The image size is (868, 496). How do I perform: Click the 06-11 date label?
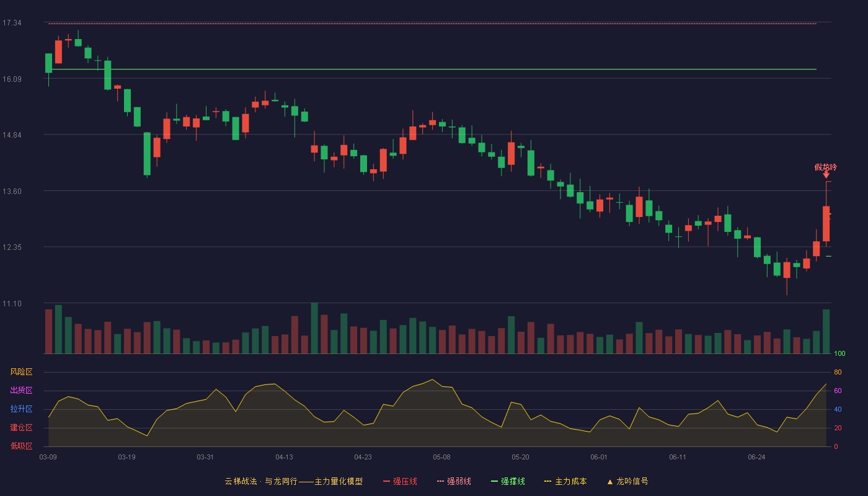point(678,457)
